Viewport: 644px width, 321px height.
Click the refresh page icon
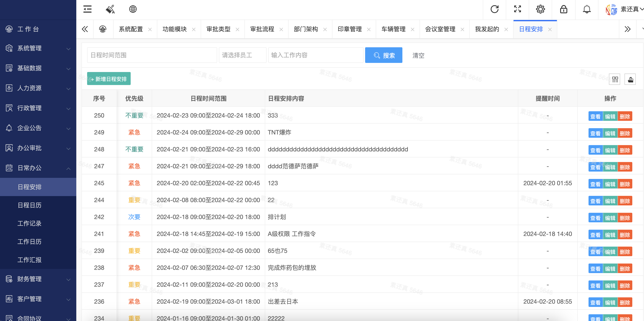(494, 9)
